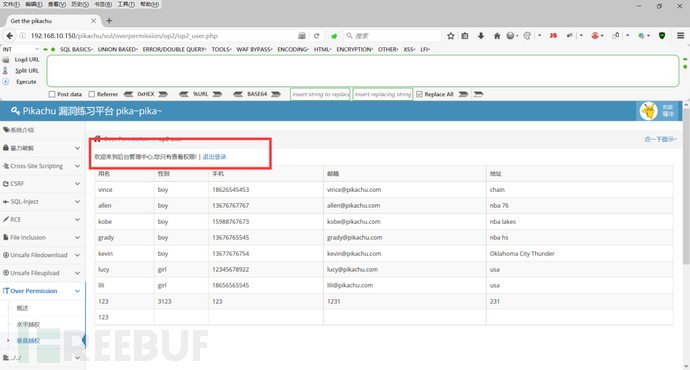
Task: Open the browser hamburger menu
Action: pos(680,36)
